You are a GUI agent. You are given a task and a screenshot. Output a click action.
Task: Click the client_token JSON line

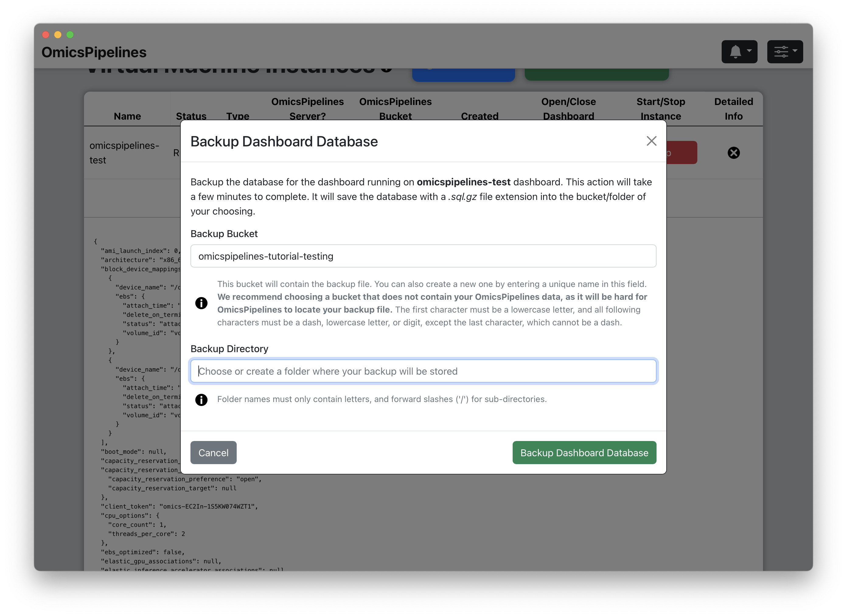(179, 506)
